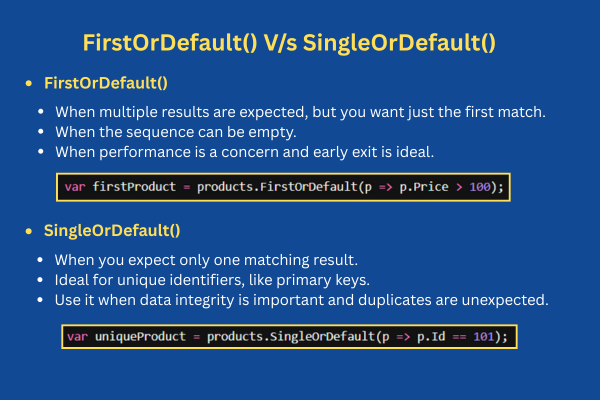The height and width of the screenshot is (400, 600).
Task: Click the purple number 101 in code
Action: coord(484,336)
